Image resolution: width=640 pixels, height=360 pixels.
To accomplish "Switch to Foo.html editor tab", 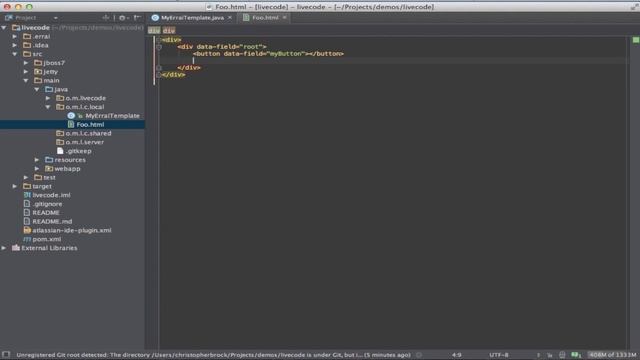I will 265,18.
